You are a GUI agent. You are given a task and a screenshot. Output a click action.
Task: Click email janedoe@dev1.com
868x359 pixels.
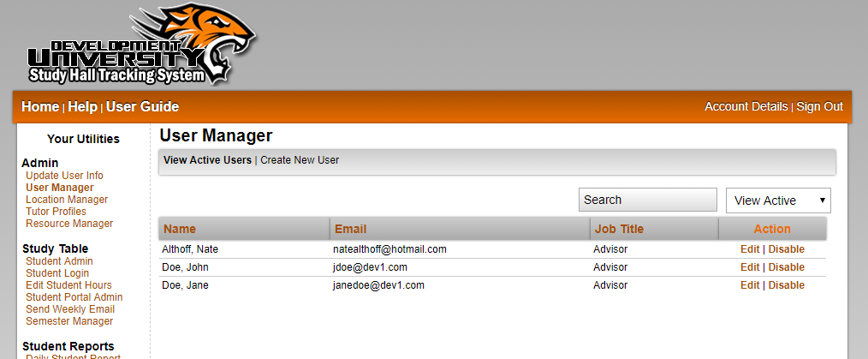pos(378,285)
